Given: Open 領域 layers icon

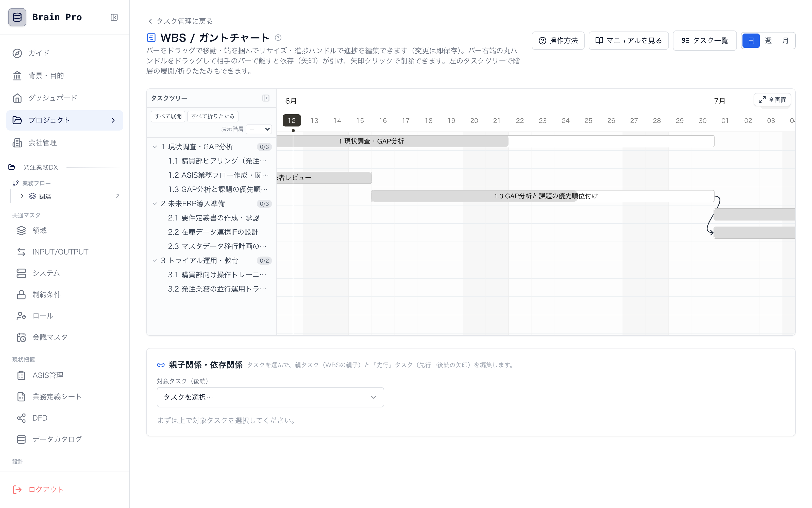Looking at the screenshot, I should click(21, 230).
